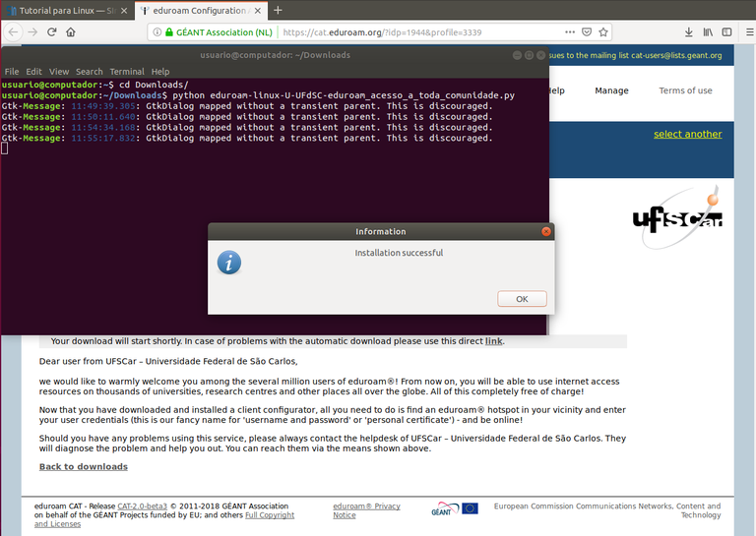The width and height of the screenshot is (756, 536).
Task: Click select another link
Action: 687,135
